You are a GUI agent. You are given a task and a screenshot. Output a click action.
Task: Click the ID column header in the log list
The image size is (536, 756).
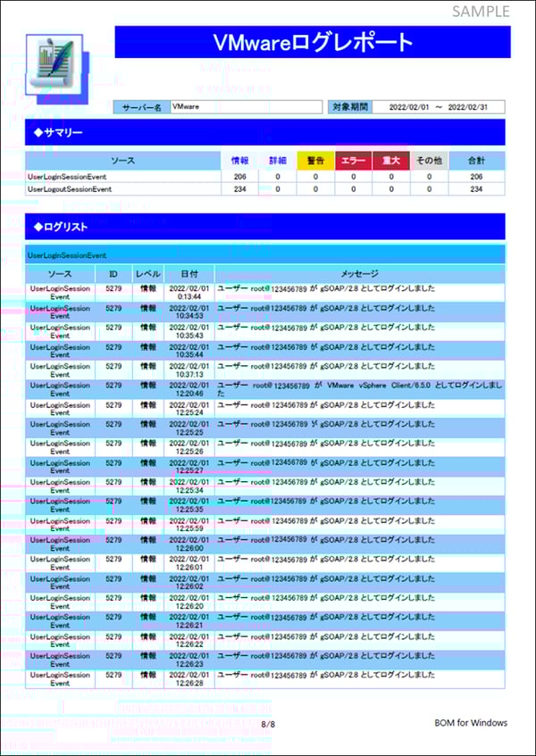coord(113,274)
